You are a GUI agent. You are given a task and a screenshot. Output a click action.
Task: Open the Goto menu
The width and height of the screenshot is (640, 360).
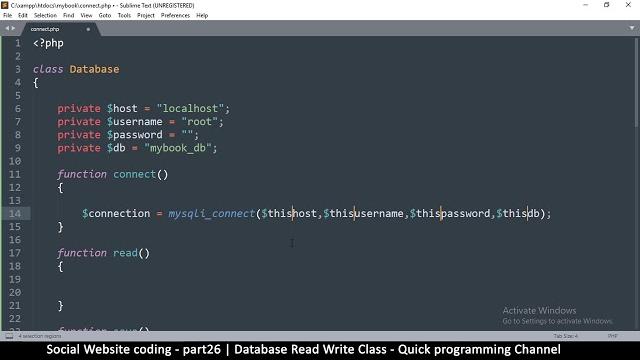click(105, 16)
